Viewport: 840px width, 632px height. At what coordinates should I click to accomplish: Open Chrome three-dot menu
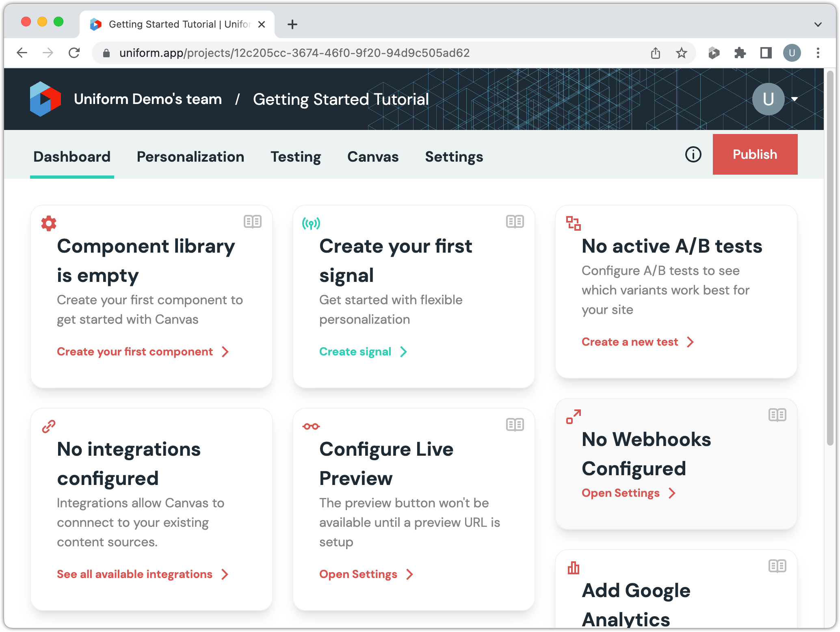coord(818,53)
